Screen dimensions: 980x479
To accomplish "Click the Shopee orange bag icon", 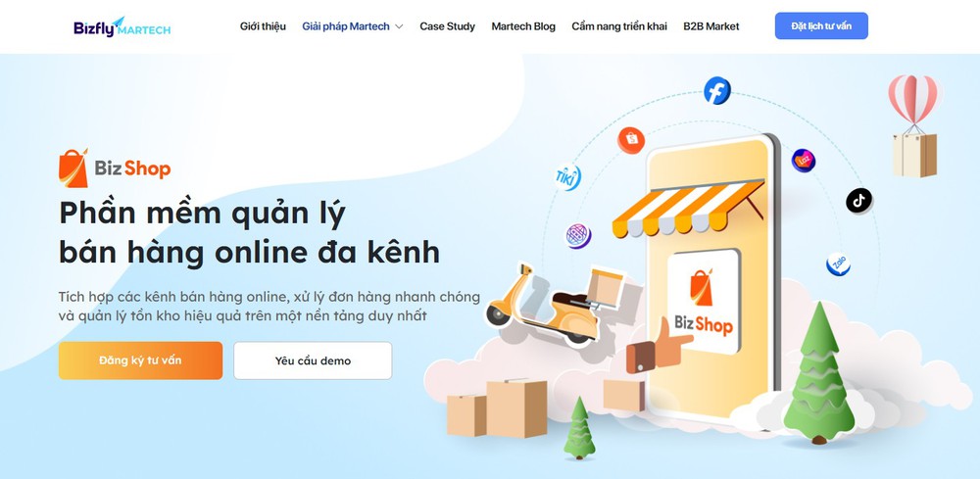I will click(631, 140).
